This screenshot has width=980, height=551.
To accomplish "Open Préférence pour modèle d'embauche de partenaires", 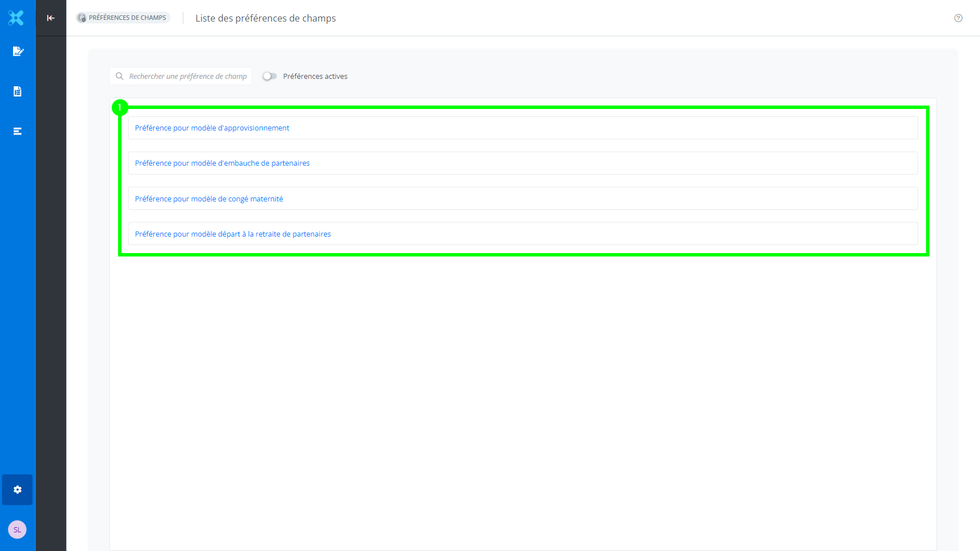I will [x=222, y=163].
